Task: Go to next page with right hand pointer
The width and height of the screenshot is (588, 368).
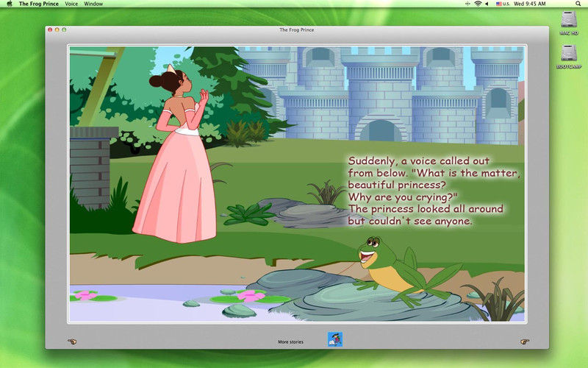Action: tap(523, 342)
